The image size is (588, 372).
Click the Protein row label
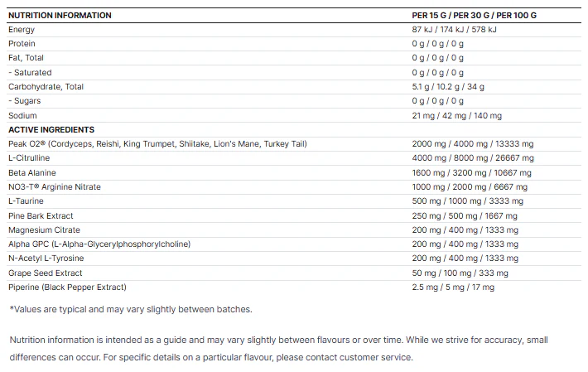22,44
